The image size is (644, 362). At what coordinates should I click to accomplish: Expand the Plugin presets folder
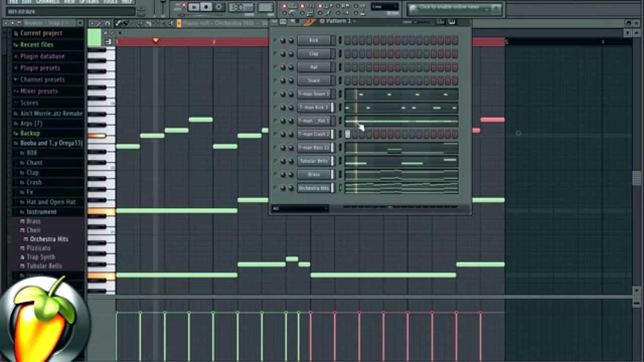pos(40,68)
